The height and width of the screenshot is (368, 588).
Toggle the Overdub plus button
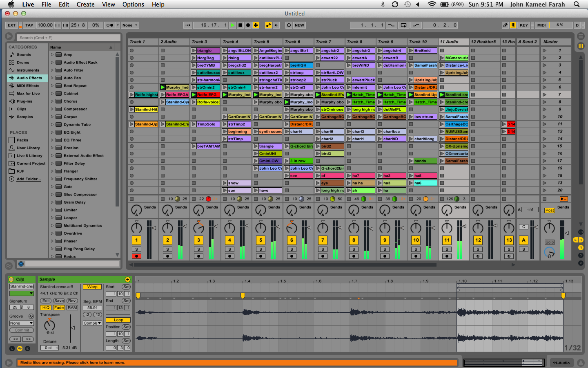(256, 25)
